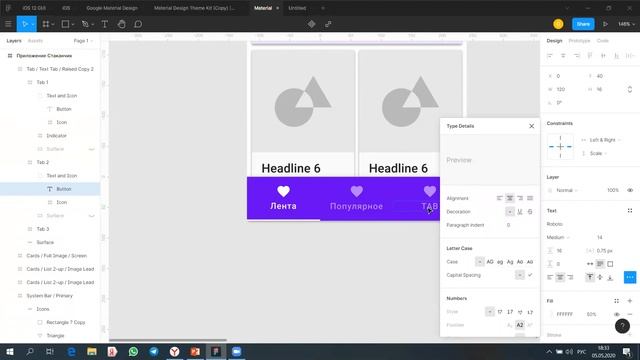Select the Frame tool
The image size is (640, 360).
(x=46, y=24)
